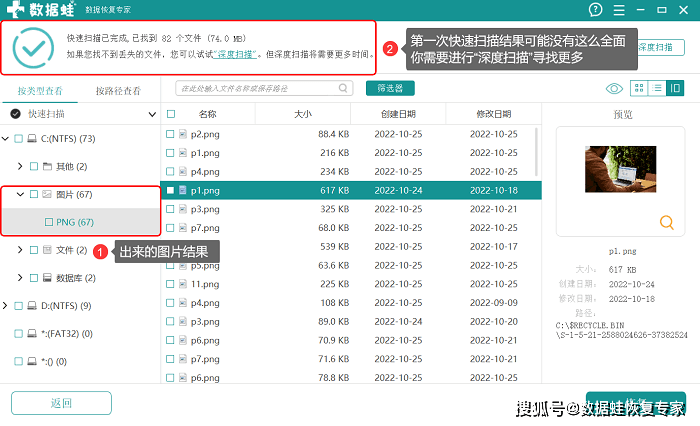Screen dimensions: 700x426
Task: Select the p6.png 70.9 KB row
Action: click(351, 340)
